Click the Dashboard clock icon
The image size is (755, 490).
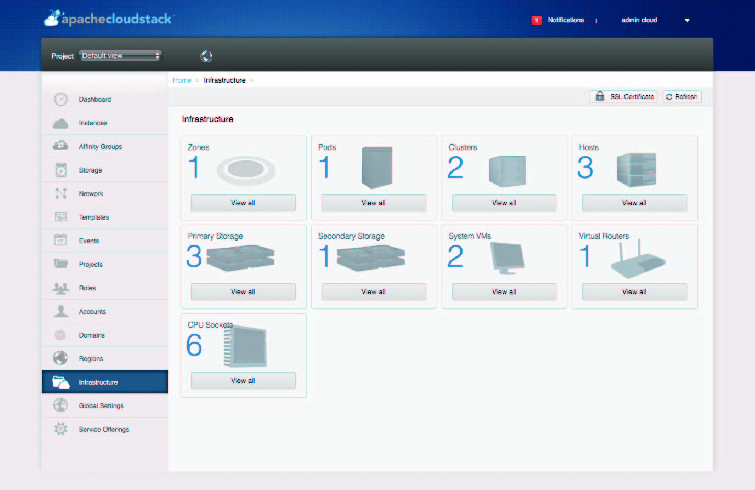pos(61,99)
